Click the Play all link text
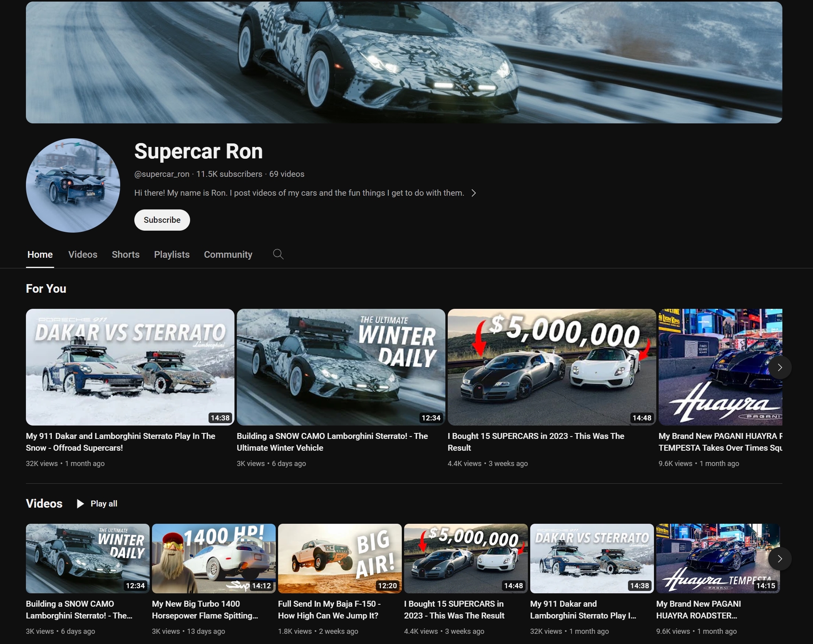 click(x=104, y=504)
